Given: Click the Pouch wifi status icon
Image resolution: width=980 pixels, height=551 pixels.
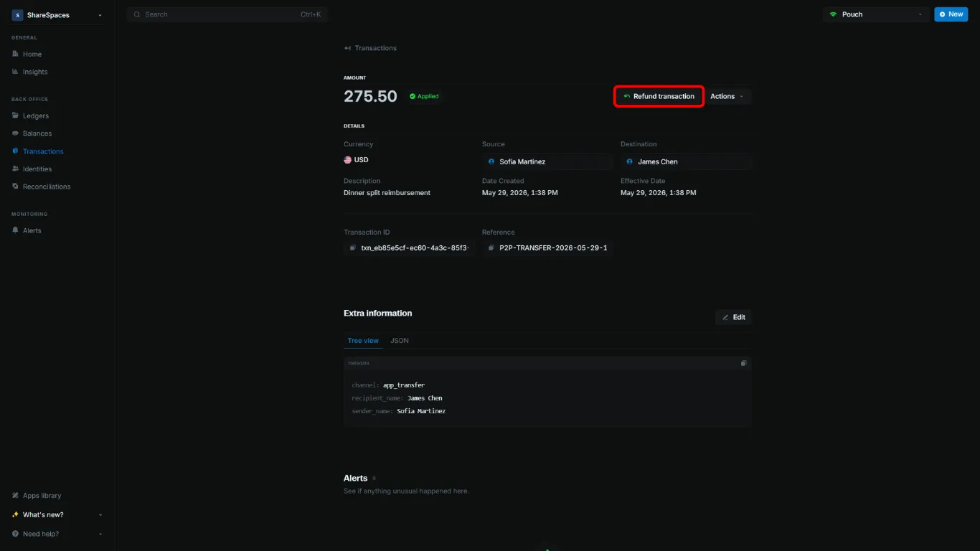Looking at the screenshot, I should (834, 14).
